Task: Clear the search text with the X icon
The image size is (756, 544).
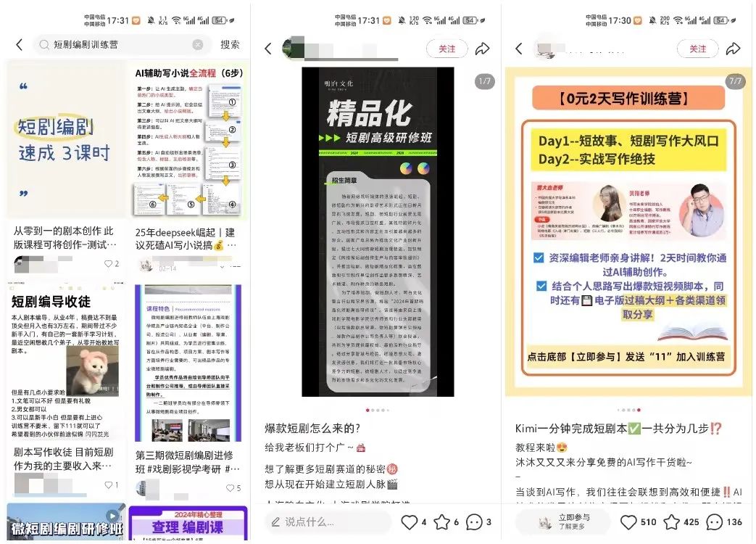Action: point(198,45)
